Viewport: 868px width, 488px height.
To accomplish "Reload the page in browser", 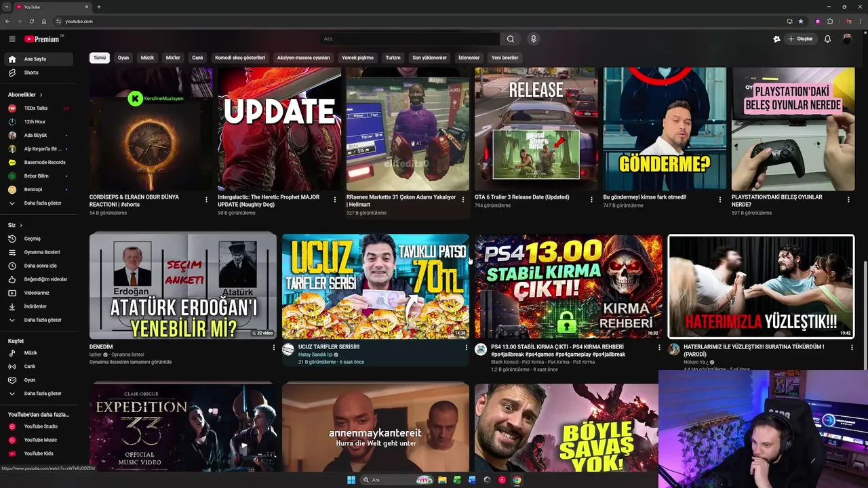I will [31, 21].
